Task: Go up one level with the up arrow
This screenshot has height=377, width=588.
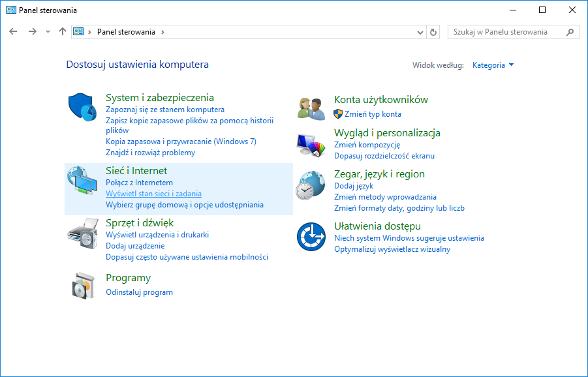Action: pyautogui.click(x=63, y=31)
